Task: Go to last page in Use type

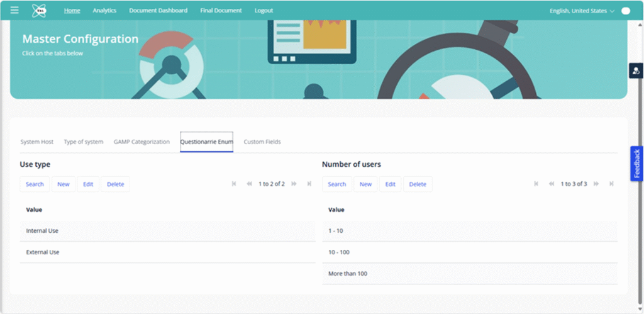Action: click(x=309, y=184)
